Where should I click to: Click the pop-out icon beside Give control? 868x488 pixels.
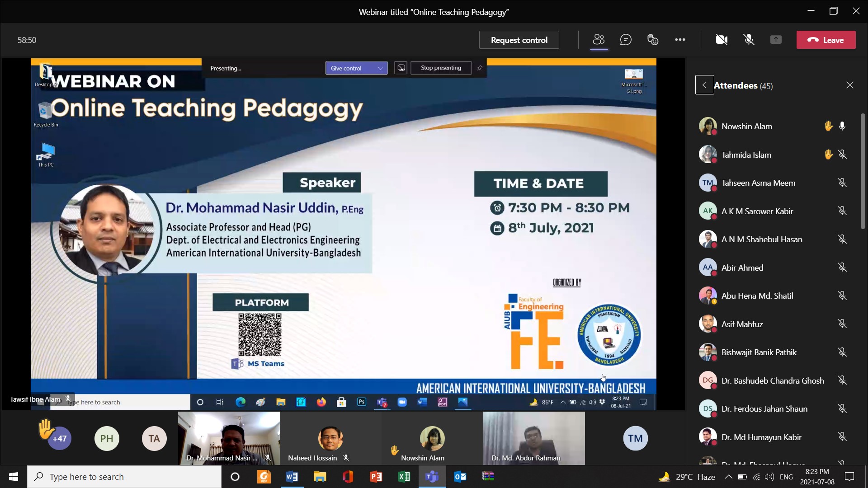click(x=401, y=68)
